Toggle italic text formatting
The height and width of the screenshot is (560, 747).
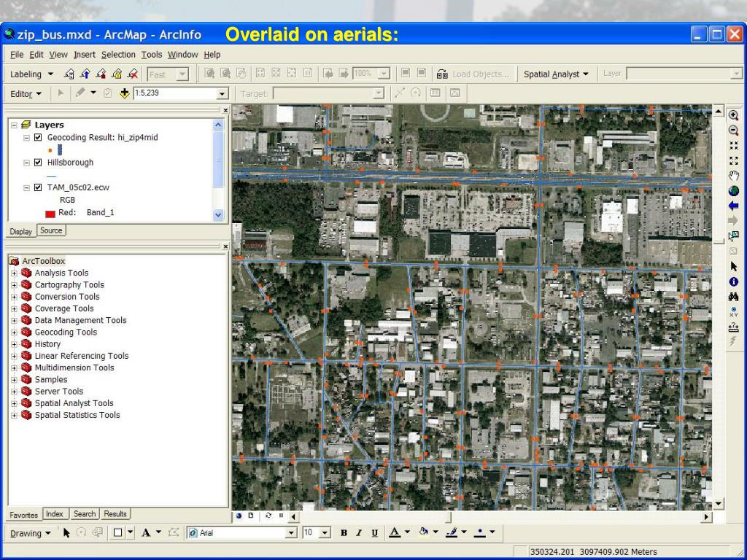pyautogui.click(x=359, y=533)
